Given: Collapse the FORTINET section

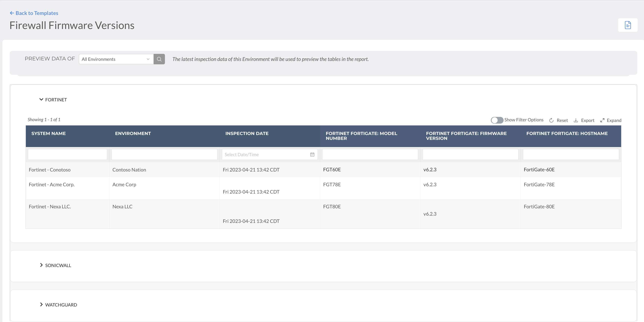Looking at the screenshot, I should (41, 99).
